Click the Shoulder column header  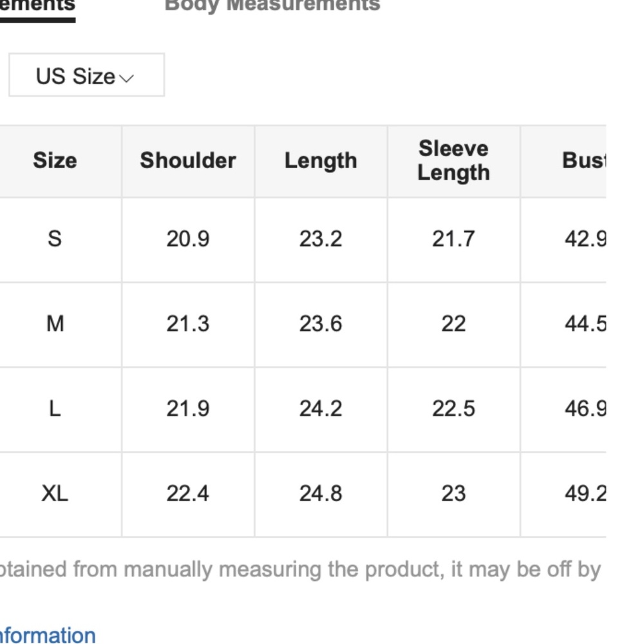pyautogui.click(x=188, y=160)
